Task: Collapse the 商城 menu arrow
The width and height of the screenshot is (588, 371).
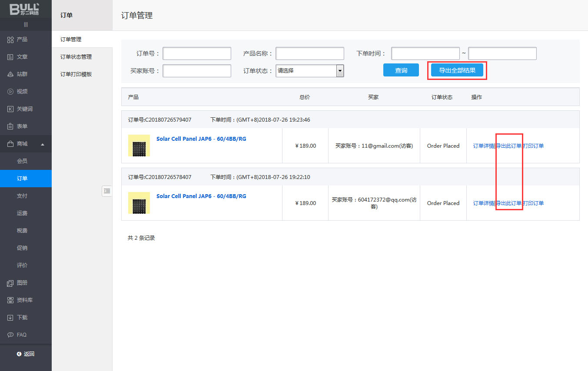Action: (x=43, y=144)
